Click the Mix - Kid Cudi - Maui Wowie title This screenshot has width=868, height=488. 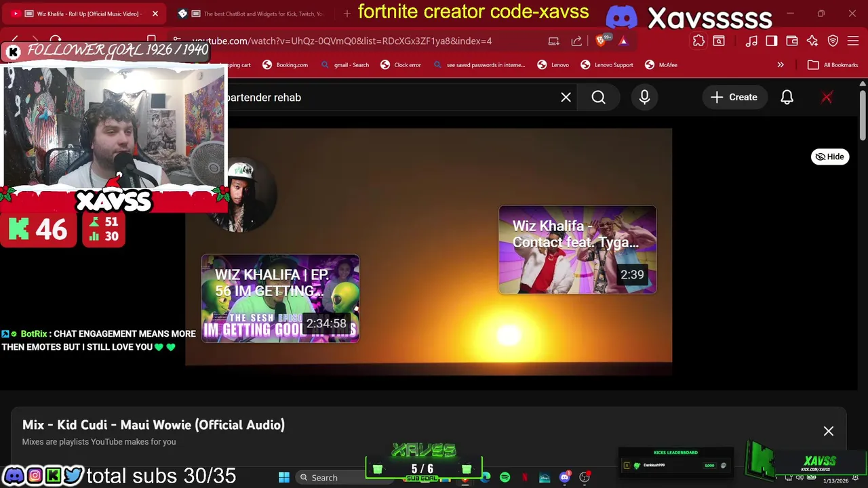pos(153,425)
